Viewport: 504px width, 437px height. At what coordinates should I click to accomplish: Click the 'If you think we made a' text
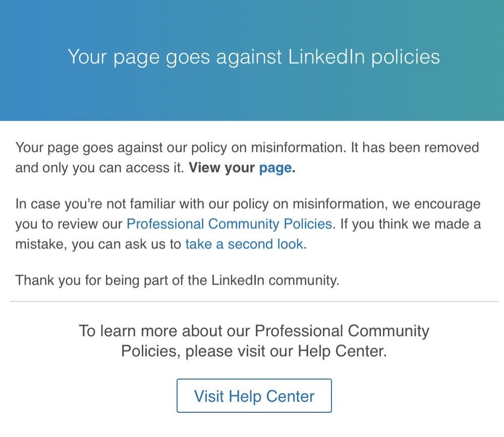(x=411, y=224)
